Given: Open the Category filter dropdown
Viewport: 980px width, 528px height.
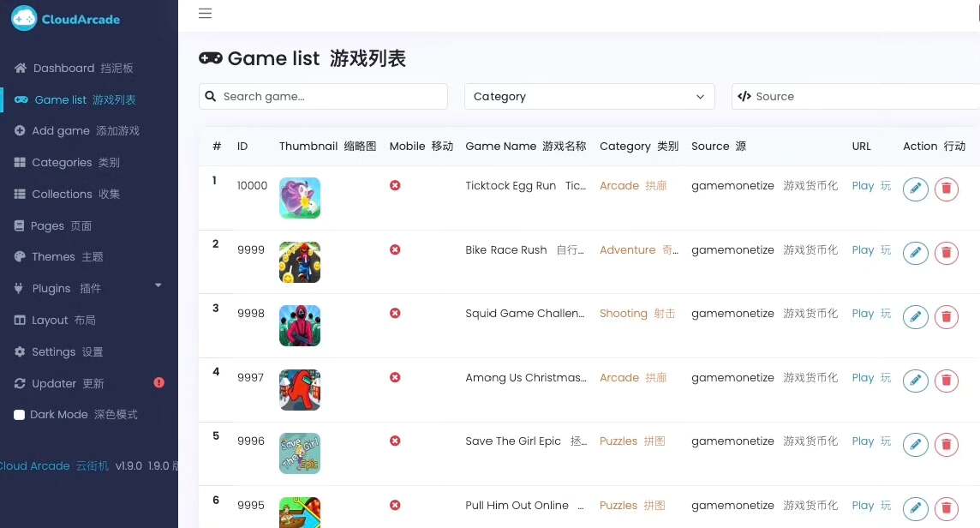Looking at the screenshot, I should [x=589, y=96].
